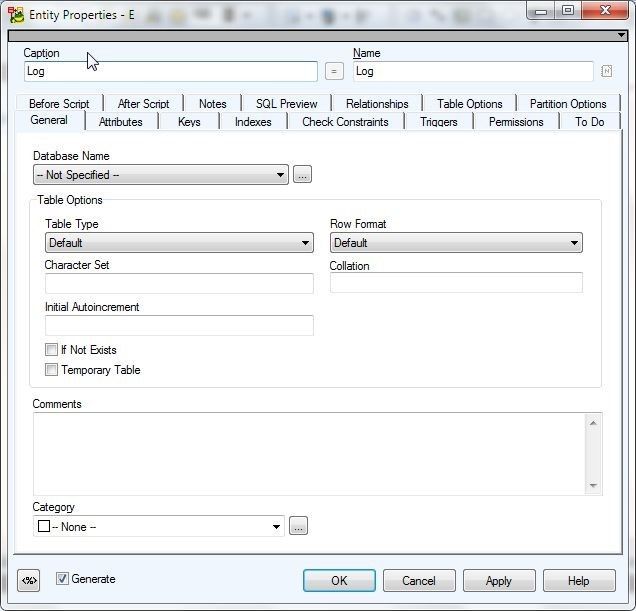Open the Table Options tab
Screen dimensions: 636x611
click(x=469, y=103)
